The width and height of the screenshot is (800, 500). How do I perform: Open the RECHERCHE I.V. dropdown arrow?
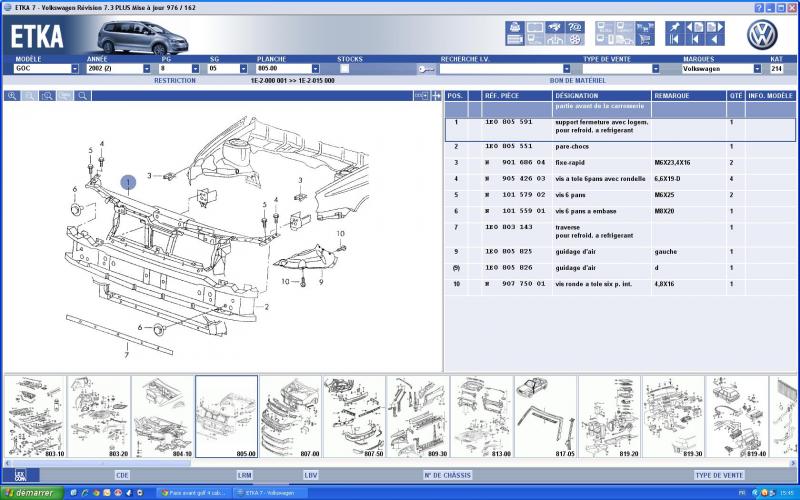(566, 68)
